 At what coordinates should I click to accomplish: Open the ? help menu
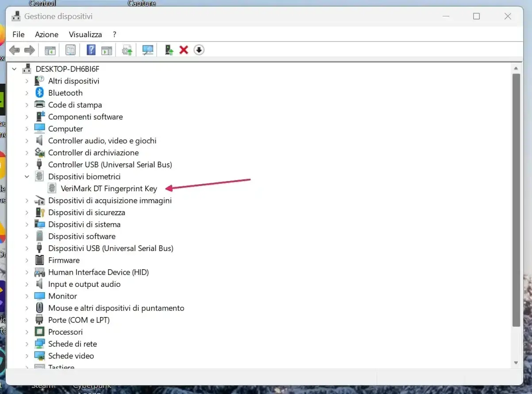coord(115,34)
